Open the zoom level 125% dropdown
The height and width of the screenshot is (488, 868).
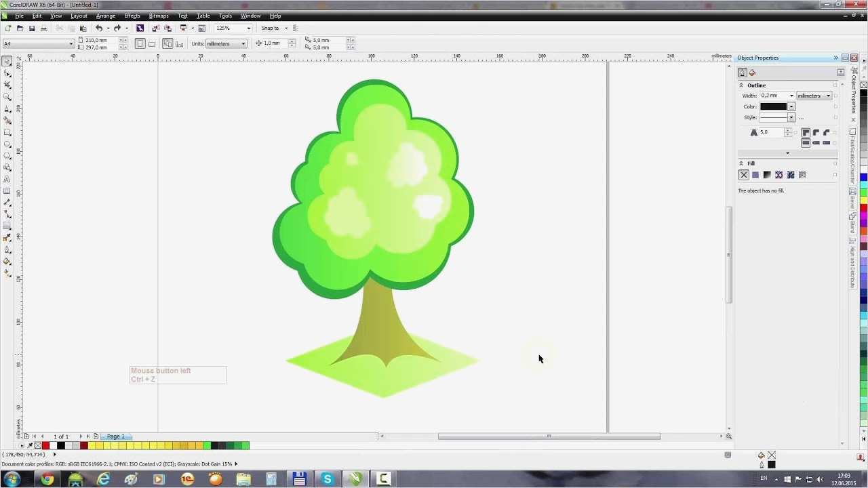click(x=249, y=28)
